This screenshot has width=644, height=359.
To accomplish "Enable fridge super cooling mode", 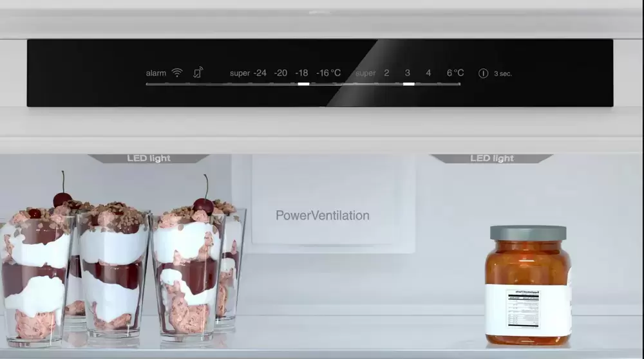I will coord(365,73).
